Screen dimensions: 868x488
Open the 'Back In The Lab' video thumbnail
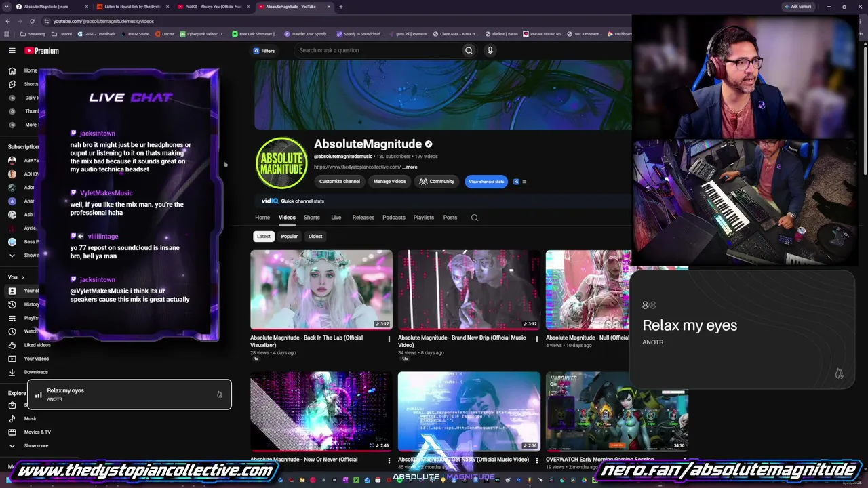[x=321, y=290]
